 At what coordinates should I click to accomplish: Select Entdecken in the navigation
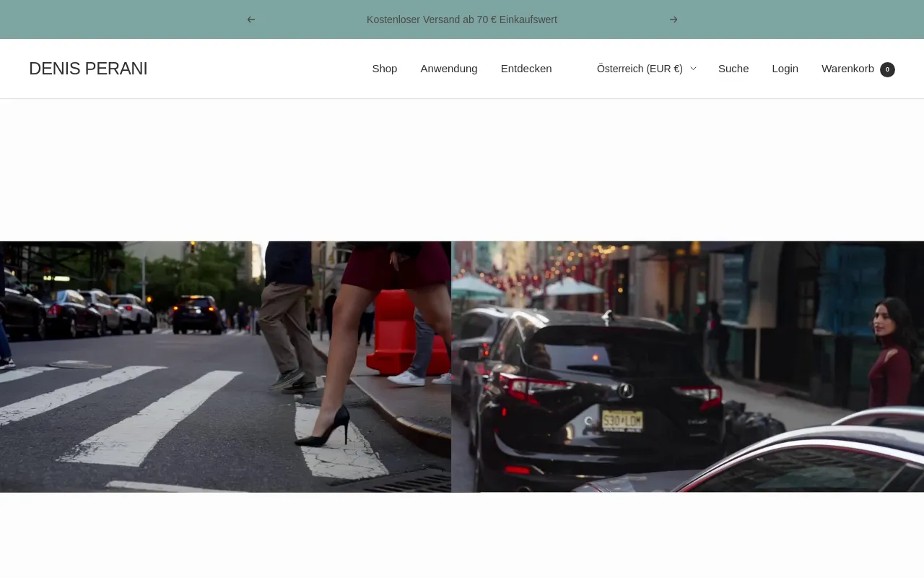click(526, 69)
